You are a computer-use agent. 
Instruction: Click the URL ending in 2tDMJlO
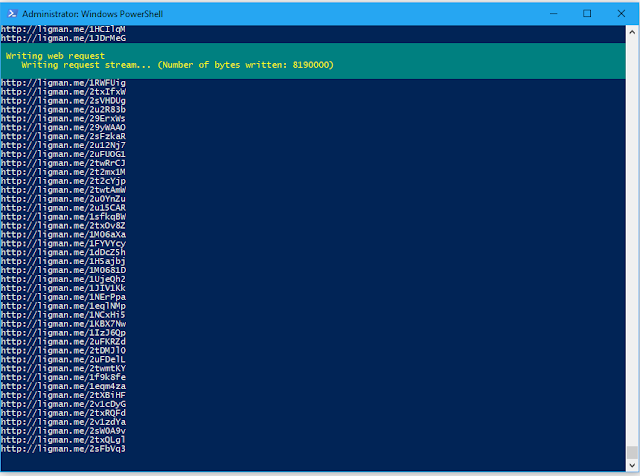[63, 351]
